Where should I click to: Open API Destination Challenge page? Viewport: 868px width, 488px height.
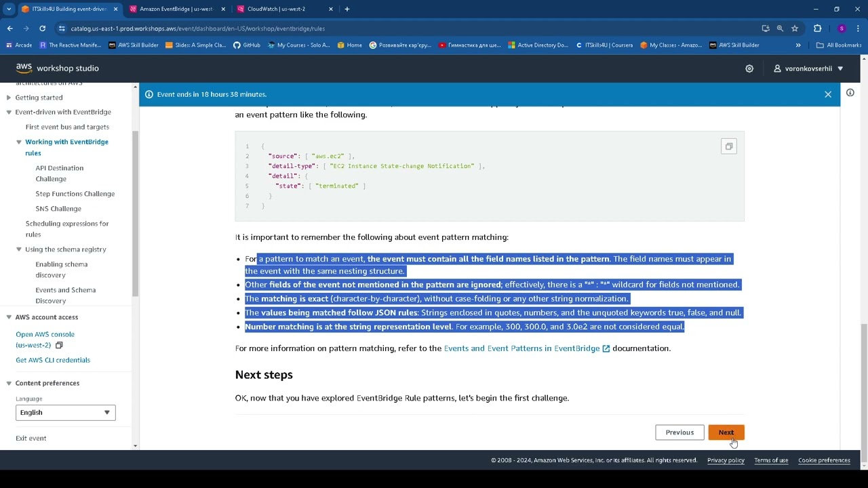click(x=60, y=174)
